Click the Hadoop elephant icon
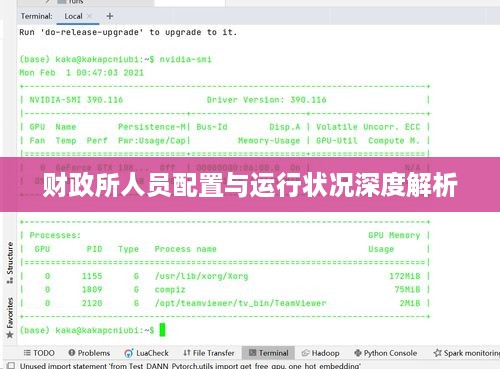Screen dimensions: 500x369 click(305, 353)
